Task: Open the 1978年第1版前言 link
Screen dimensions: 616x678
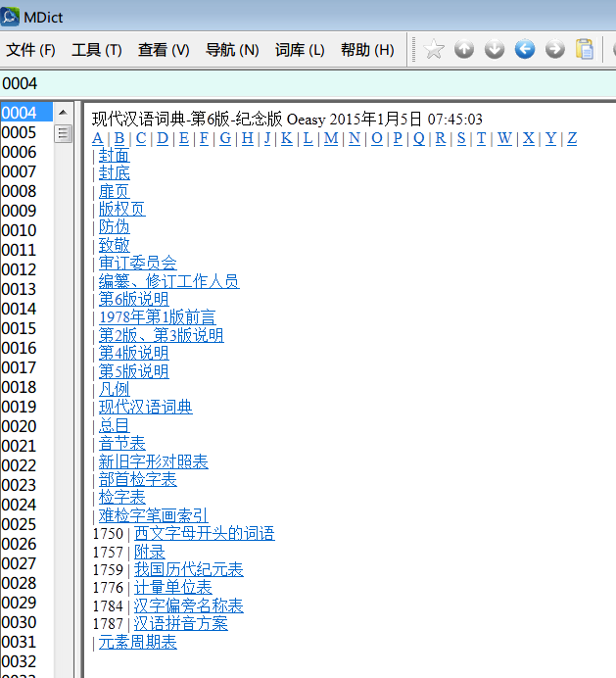Action: [x=158, y=317]
